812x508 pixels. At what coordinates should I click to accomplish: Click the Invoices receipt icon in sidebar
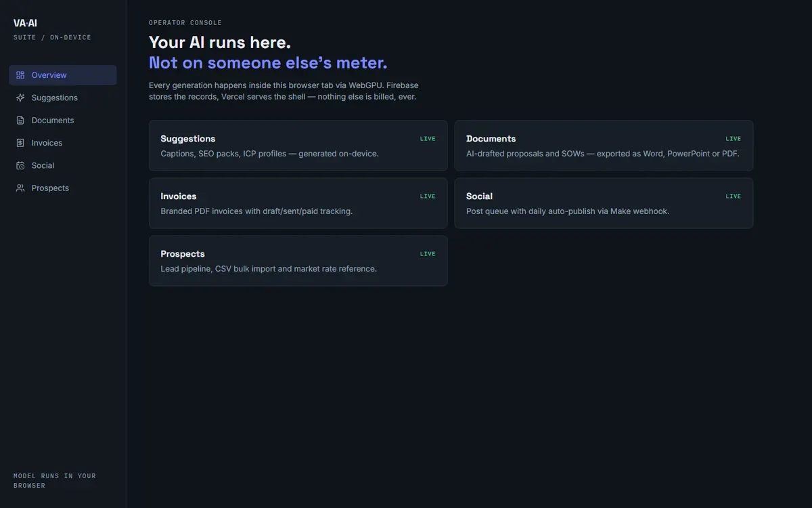point(20,143)
